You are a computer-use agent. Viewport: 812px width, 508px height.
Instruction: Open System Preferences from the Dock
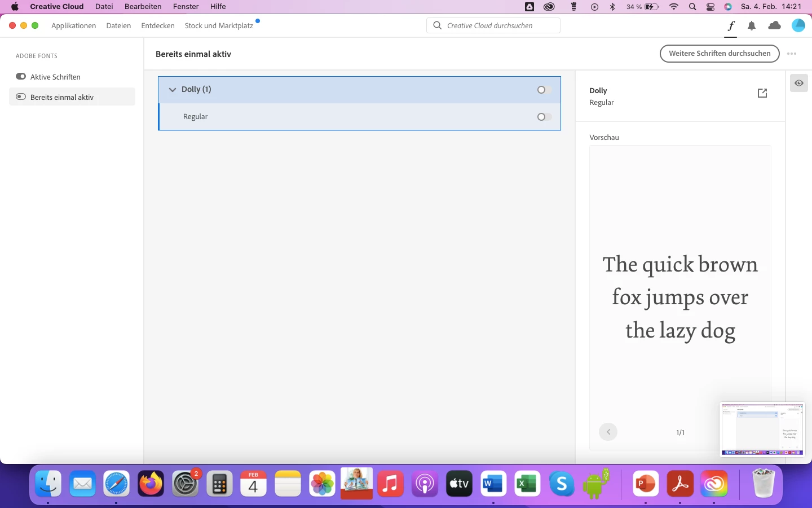pyautogui.click(x=186, y=484)
